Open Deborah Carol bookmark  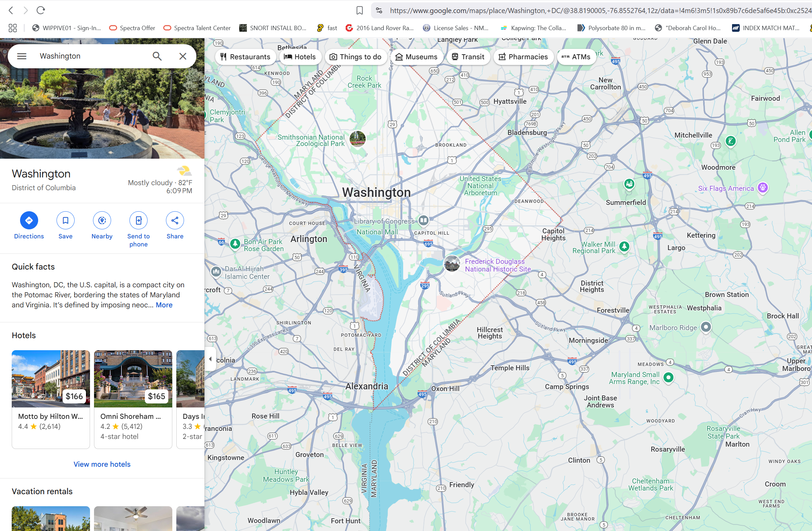coord(688,28)
